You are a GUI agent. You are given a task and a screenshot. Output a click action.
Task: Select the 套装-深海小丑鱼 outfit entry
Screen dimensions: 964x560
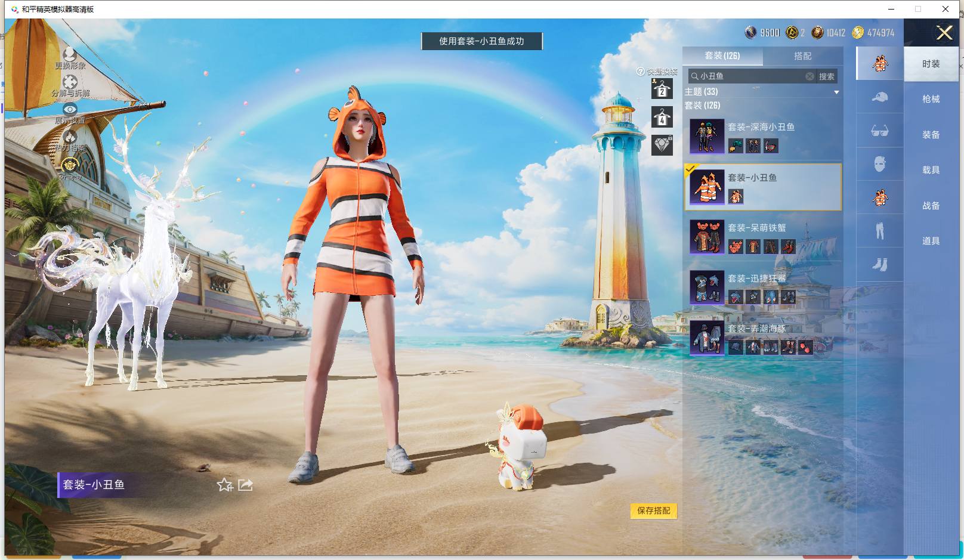[763, 136]
